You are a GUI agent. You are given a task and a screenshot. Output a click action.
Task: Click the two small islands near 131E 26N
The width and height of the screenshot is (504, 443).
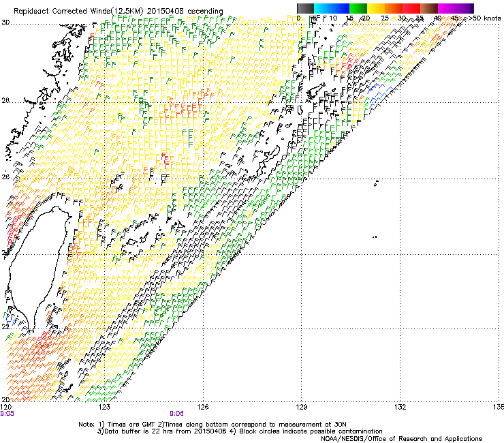[x=376, y=183]
